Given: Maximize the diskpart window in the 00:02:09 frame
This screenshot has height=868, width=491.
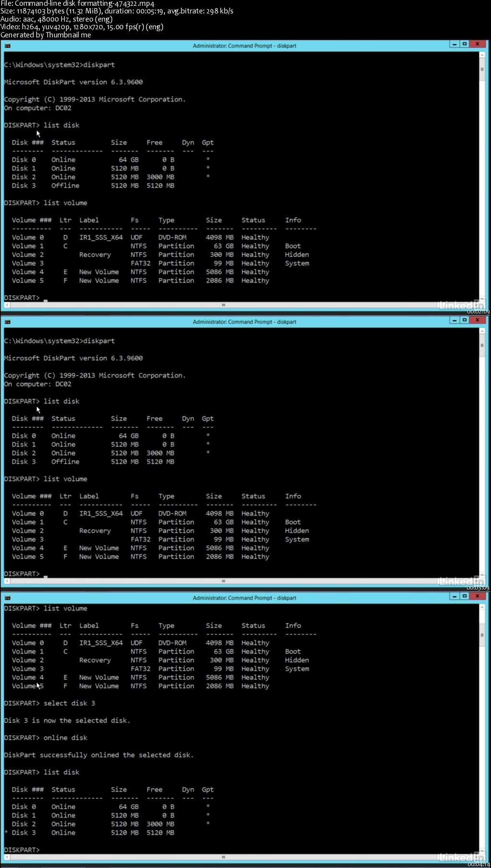Looking at the screenshot, I should [x=464, y=44].
